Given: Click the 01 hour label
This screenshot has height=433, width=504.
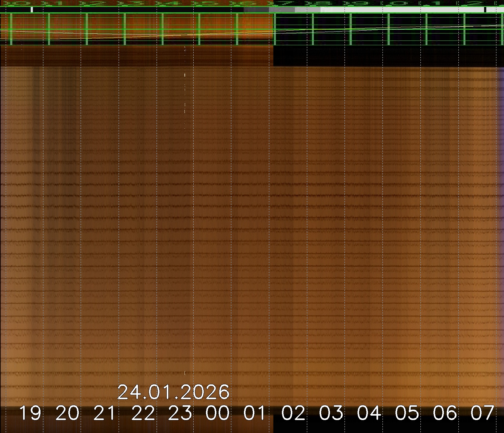Looking at the screenshot, I should click(x=255, y=413).
